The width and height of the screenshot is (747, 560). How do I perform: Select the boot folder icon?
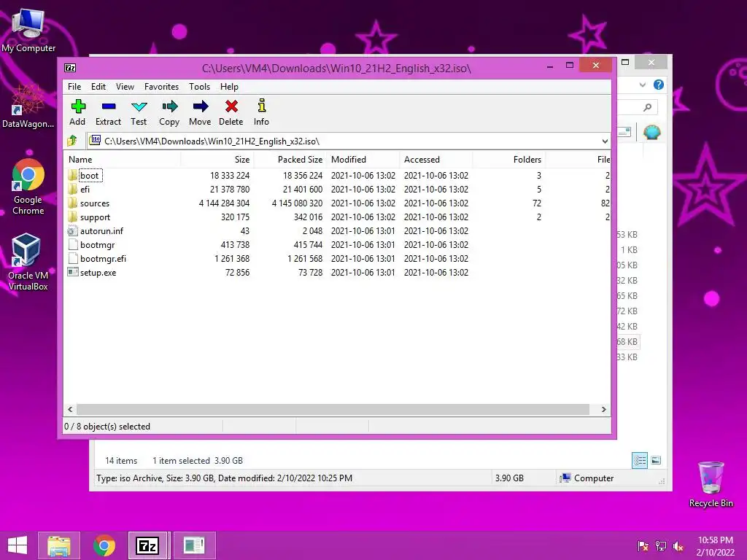click(x=72, y=175)
